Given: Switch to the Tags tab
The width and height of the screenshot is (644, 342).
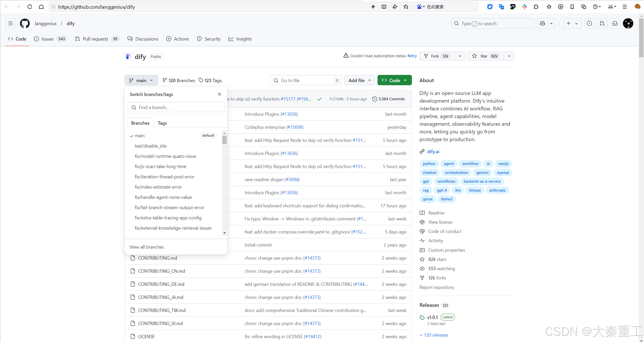Looking at the screenshot, I should pyautogui.click(x=162, y=123).
